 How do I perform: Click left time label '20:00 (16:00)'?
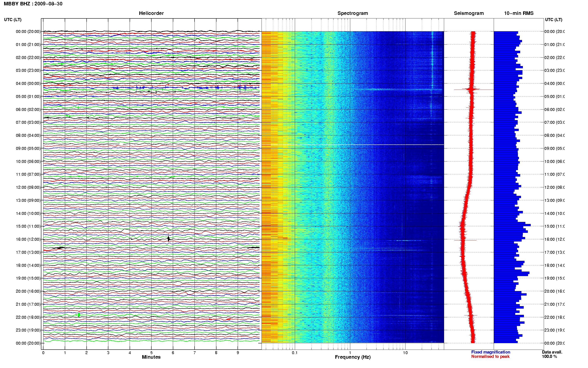click(x=28, y=291)
